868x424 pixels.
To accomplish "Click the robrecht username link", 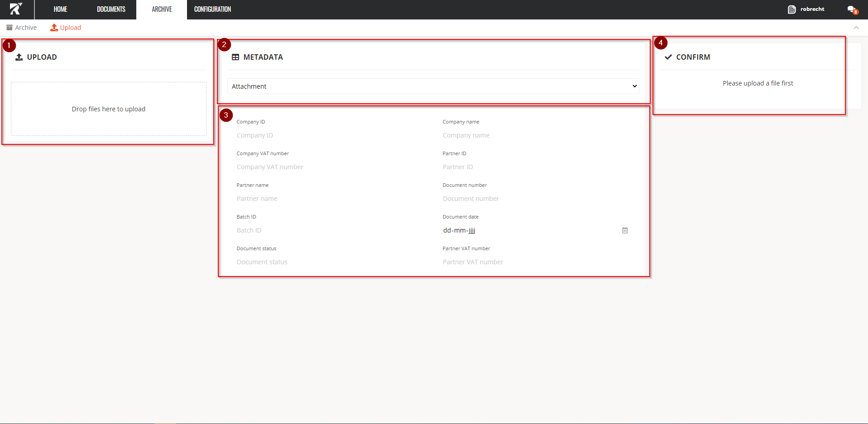I will [x=812, y=10].
